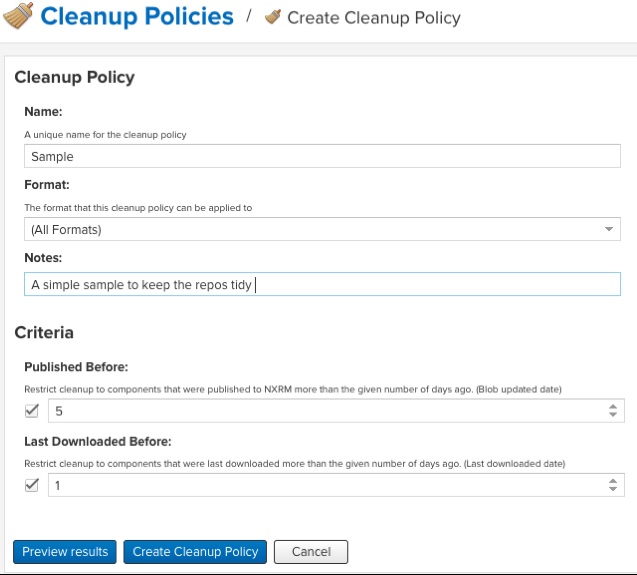Increase Published Before days with up arrow
Viewport: 637px width, 575px height.
[612, 406]
